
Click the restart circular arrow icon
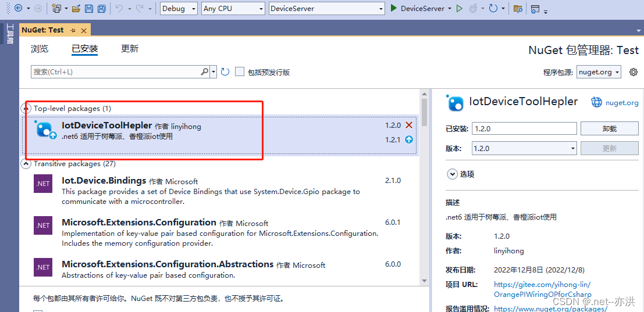[x=493, y=8]
